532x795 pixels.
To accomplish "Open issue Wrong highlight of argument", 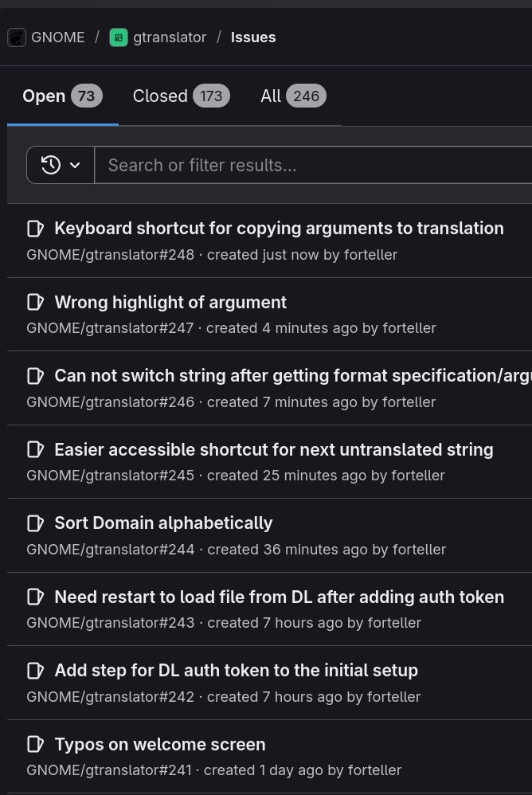I will 170,302.
